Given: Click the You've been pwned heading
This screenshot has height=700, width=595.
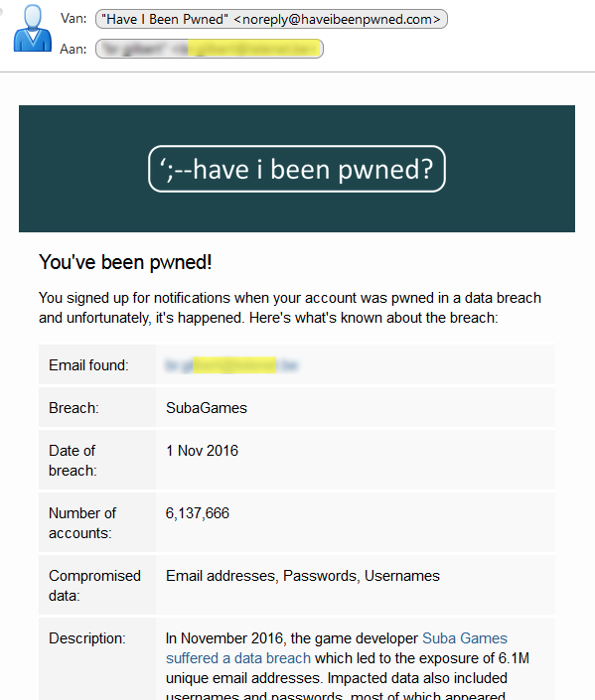Looking at the screenshot, I should pyautogui.click(x=125, y=262).
